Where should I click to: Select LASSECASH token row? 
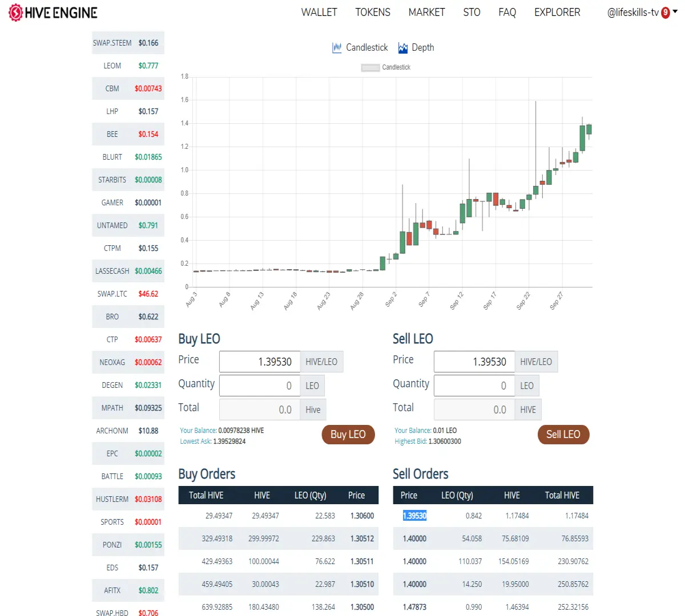pos(128,271)
